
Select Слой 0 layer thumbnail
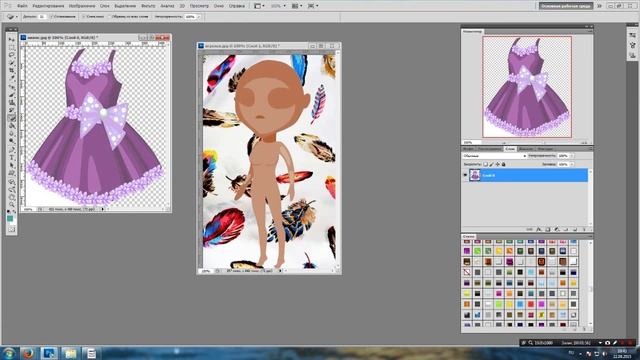(475, 175)
